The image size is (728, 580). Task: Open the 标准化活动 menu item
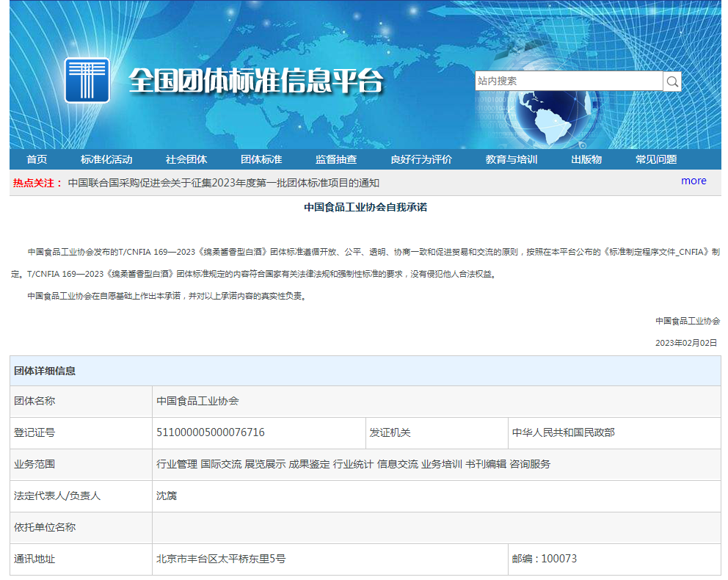106,159
